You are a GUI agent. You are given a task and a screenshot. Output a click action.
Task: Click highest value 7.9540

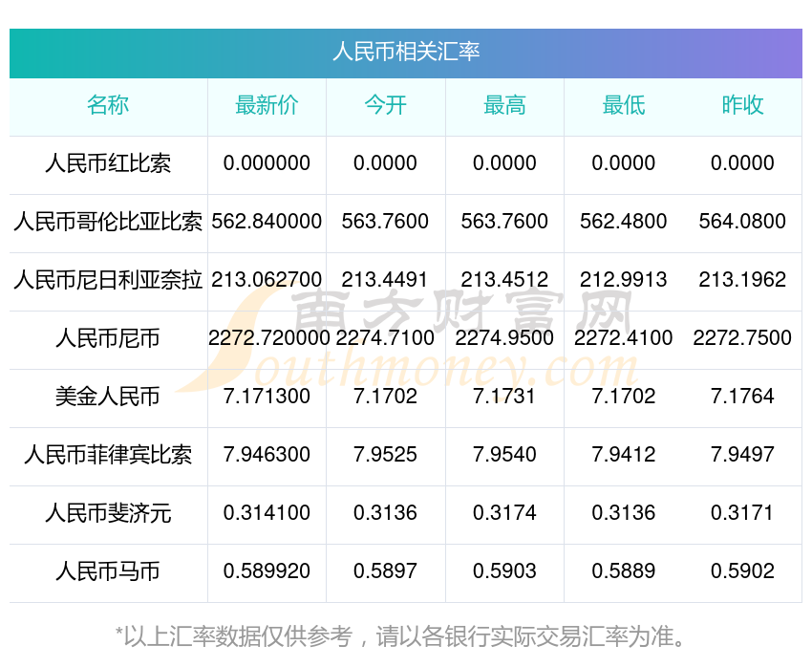click(504, 455)
